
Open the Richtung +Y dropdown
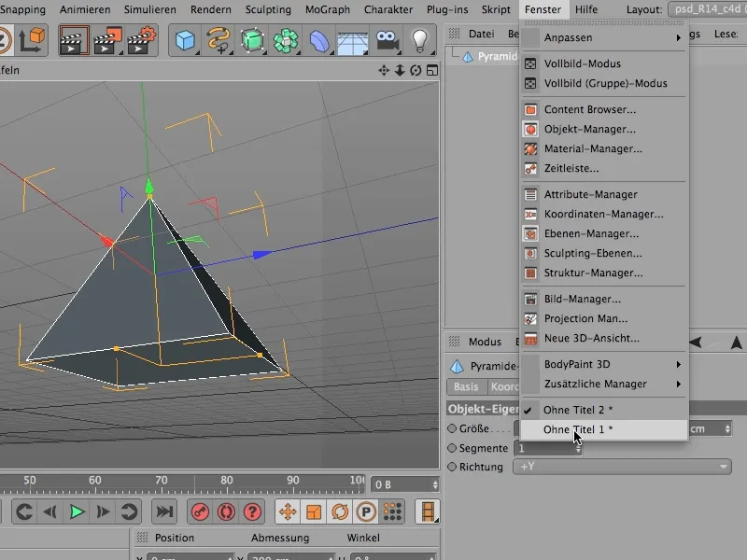click(621, 467)
